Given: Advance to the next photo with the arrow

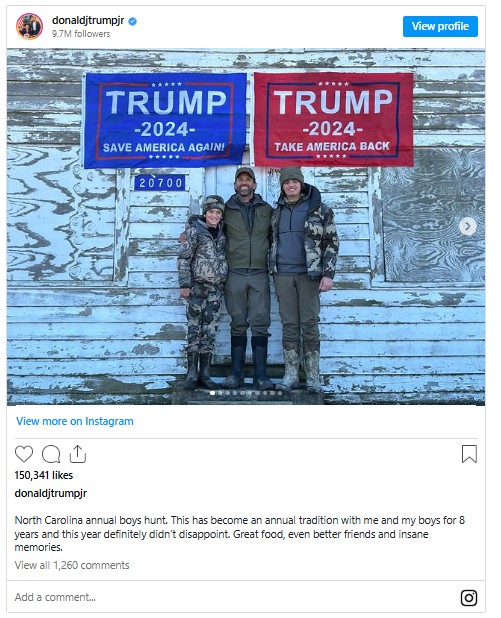Looking at the screenshot, I should (x=467, y=226).
